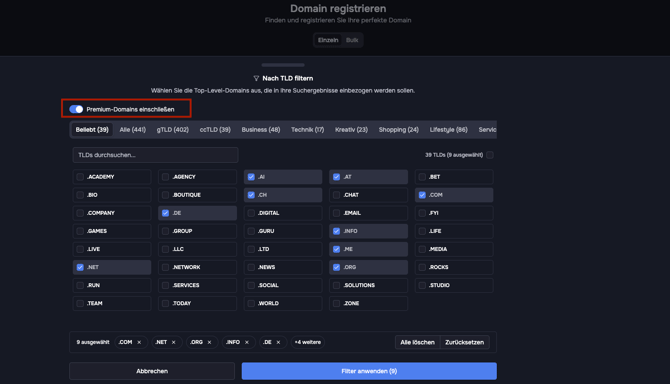Uncheck the .ORG checkbox
The height and width of the screenshot is (384, 670).
point(337,267)
